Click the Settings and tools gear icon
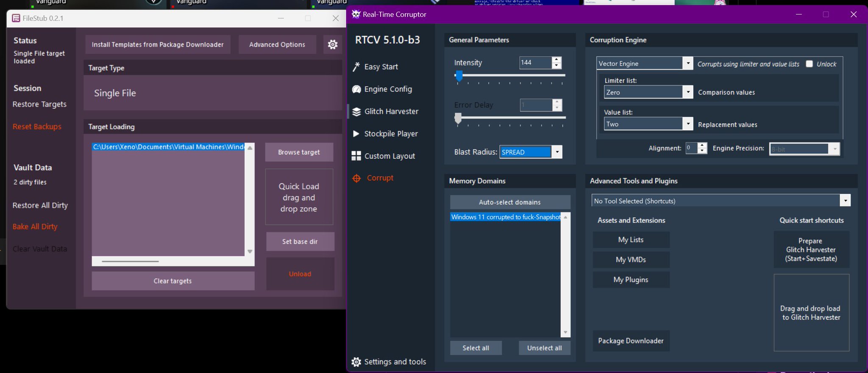 [356, 362]
